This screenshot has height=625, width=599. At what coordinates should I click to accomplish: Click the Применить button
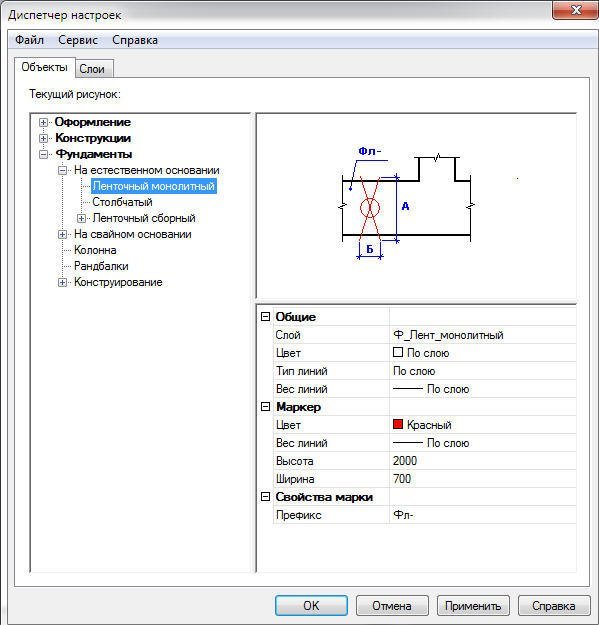pyautogui.click(x=473, y=606)
